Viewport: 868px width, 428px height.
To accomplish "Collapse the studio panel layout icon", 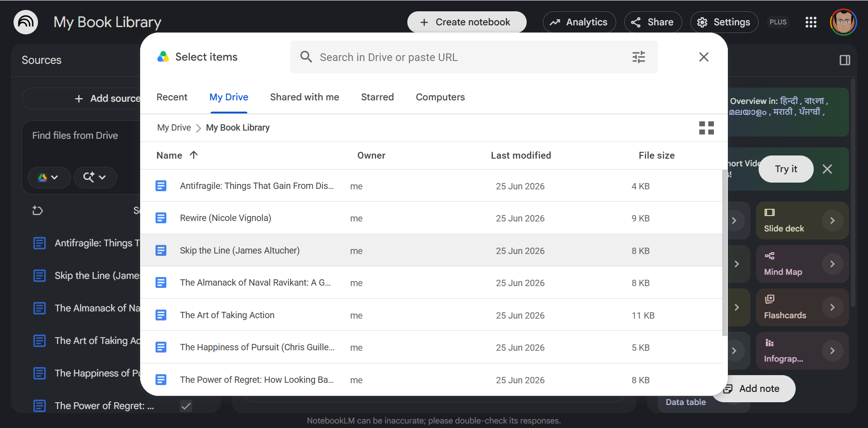I will (x=844, y=60).
